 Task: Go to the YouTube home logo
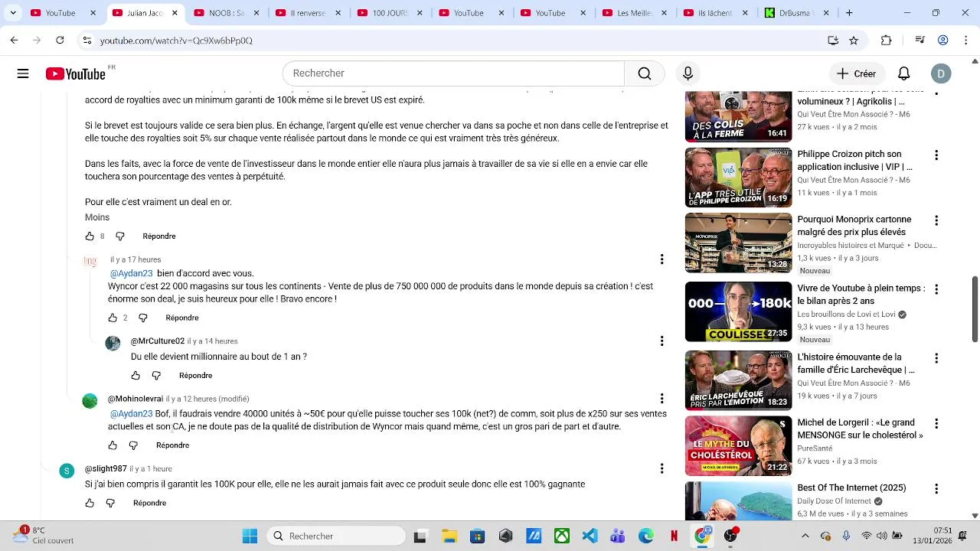coord(75,73)
